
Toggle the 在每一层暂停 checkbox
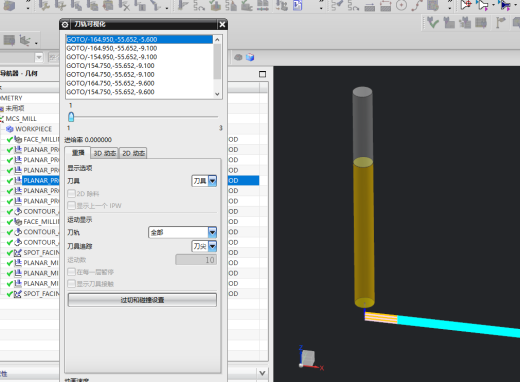(x=71, y=272)
